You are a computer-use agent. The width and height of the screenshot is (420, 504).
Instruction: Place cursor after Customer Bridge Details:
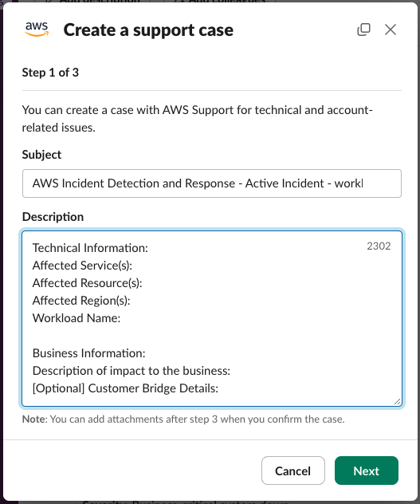(x=219, y=388)
